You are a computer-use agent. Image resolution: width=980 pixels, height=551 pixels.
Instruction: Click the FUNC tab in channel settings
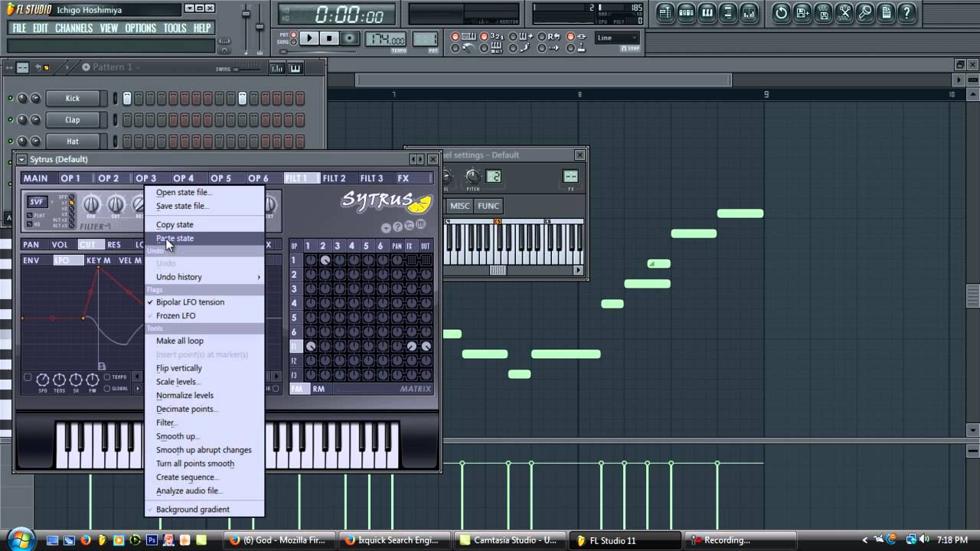[488, 206]
